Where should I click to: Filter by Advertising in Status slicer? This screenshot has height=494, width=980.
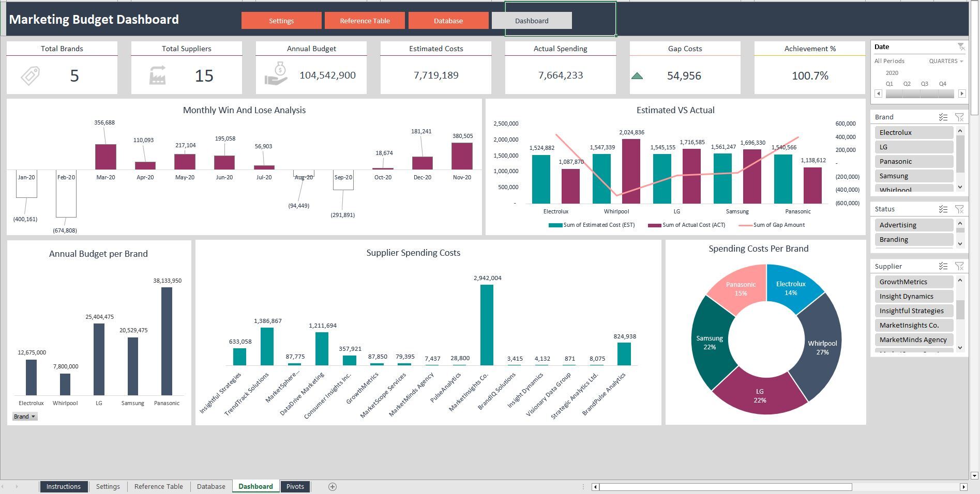(914, 225)
